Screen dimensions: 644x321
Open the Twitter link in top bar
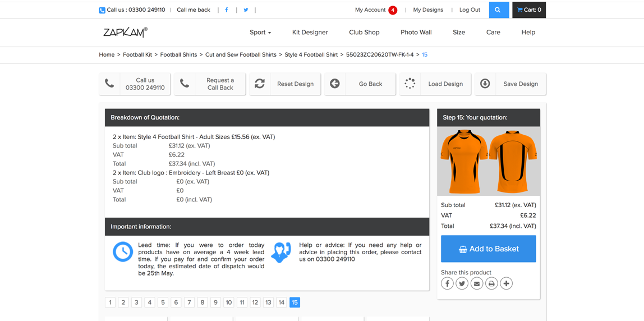tap(246, 10)
